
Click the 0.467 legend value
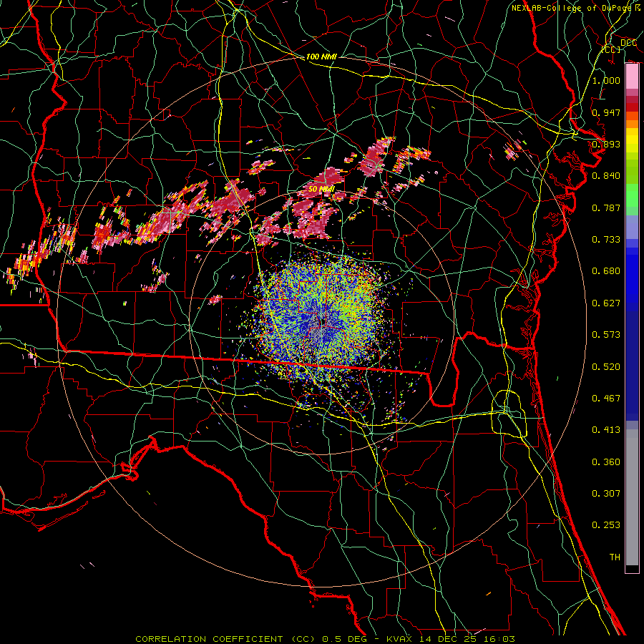(606, 399)
